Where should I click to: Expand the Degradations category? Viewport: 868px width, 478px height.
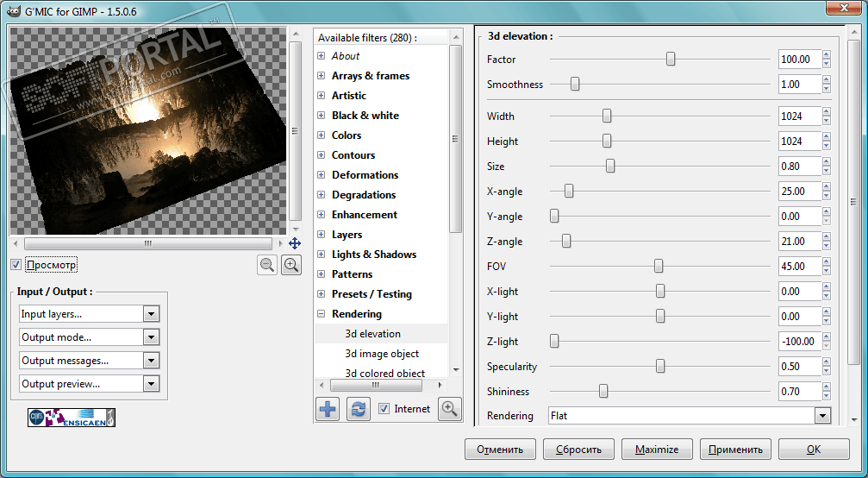pyautogui.click(x=321, y=195)
